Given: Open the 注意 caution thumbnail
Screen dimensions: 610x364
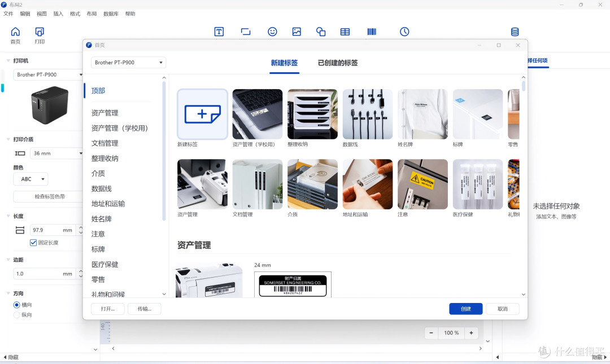Looking at the screenshot, I should tap(423, 184).
